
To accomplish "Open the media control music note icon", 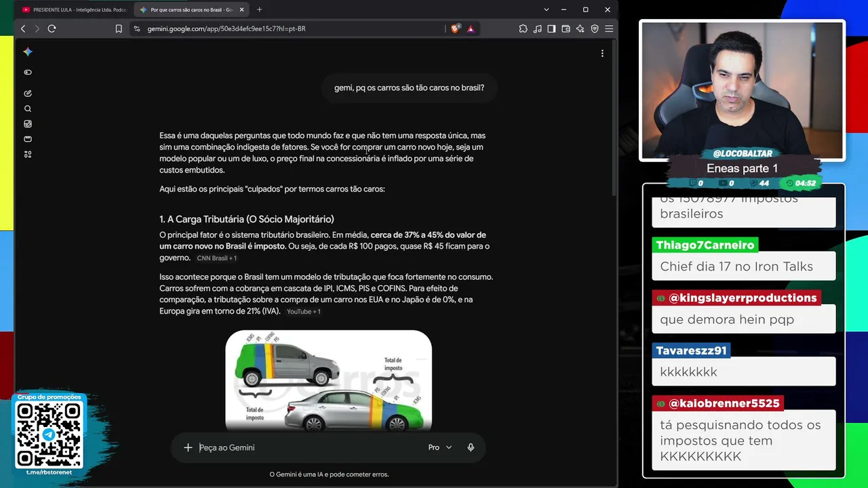I will coord(538,28).
